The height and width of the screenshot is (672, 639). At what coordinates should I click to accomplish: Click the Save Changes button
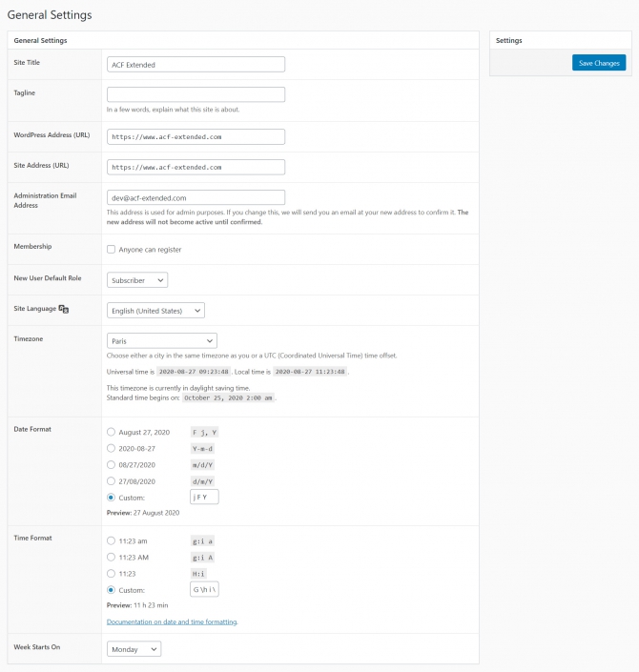point(599,63)
